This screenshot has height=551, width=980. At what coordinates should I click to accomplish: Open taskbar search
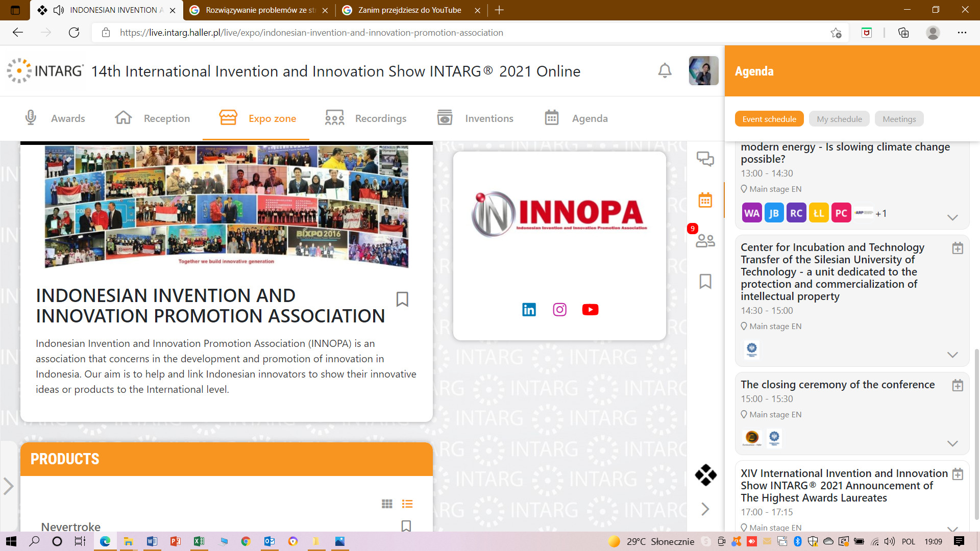[x=34, y=541]
